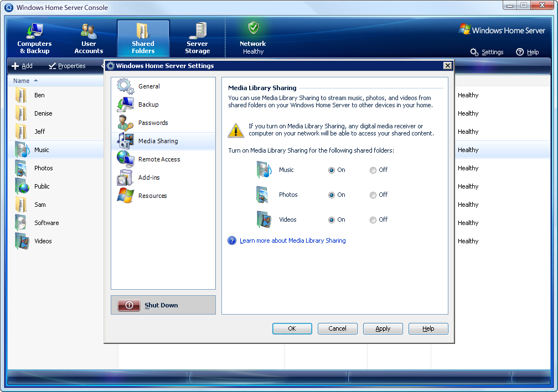Click the Software folder name text

tap(46, 223)
